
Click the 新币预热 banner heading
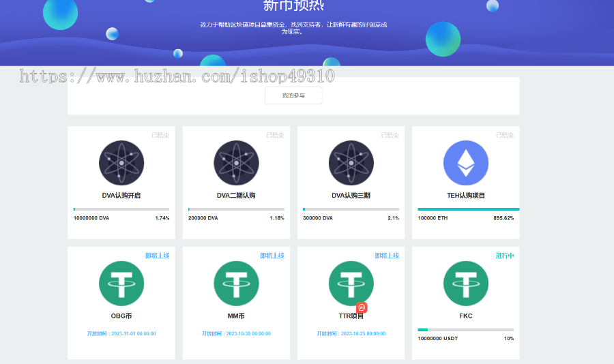[293, 5]
